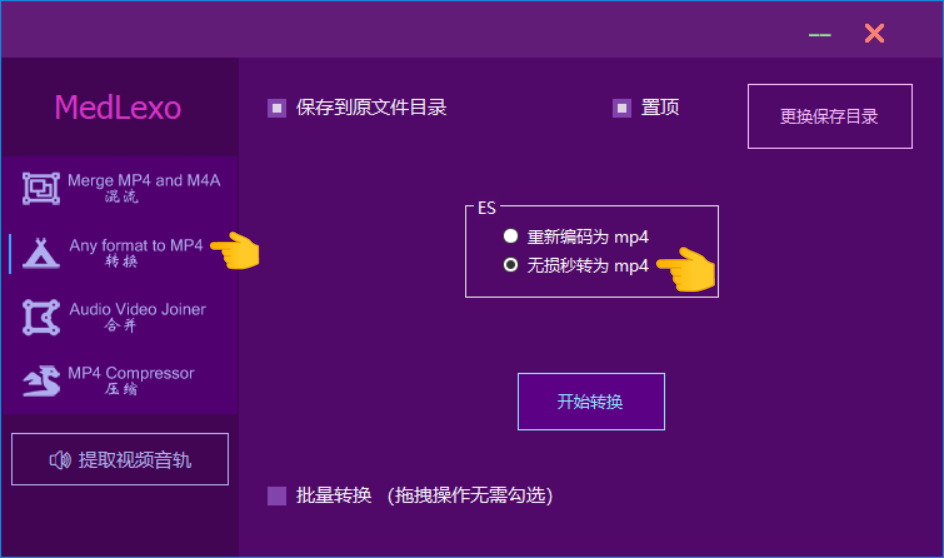The width and height of the screenshot is (944, 558).
Task: Click the 开始转换 start button
Action: (591, 401)
